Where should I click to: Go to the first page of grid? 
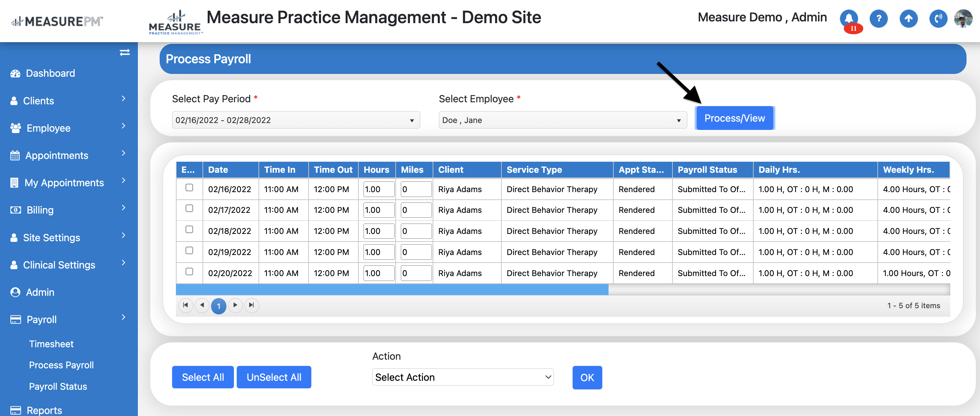click(185, 305)
